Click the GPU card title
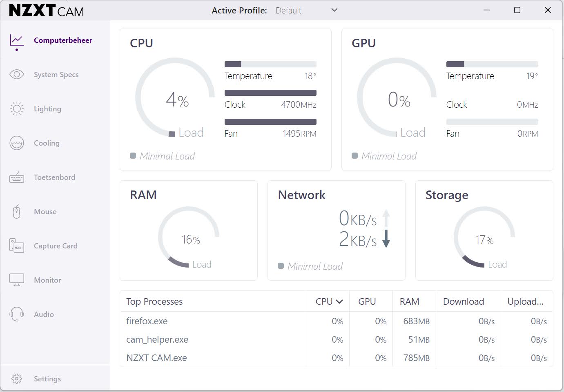 tap(363, 43)
